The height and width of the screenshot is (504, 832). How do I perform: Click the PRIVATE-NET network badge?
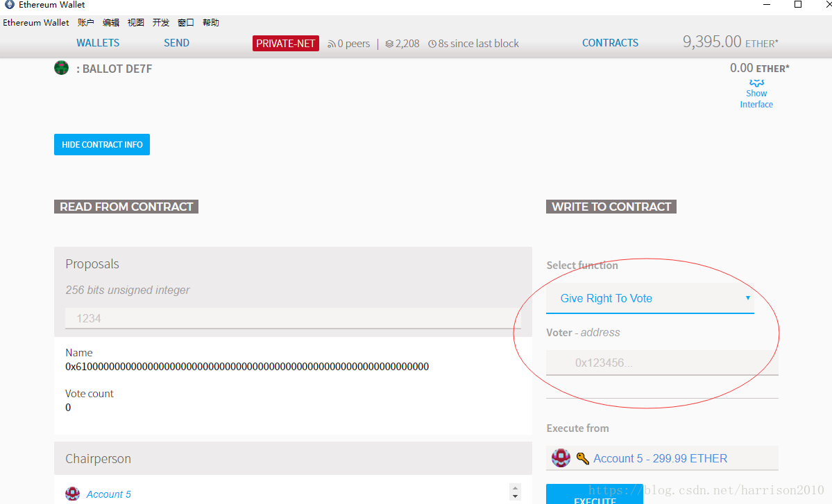pos(285,44)
